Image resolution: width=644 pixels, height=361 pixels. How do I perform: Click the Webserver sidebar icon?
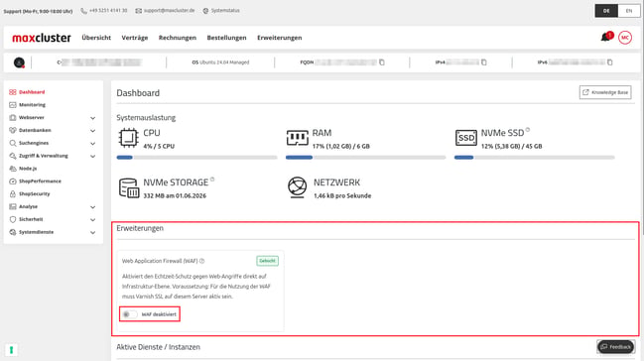(13, 117)
